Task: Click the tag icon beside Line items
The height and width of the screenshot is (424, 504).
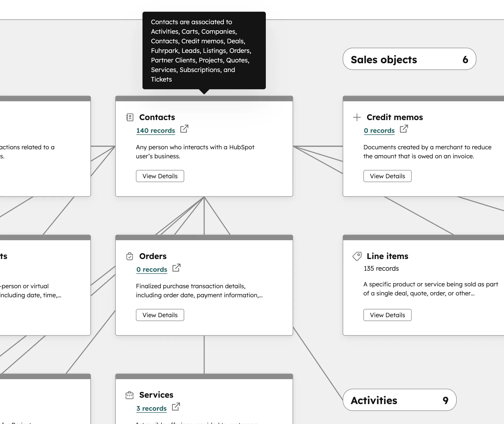Action: pos(357,256)
